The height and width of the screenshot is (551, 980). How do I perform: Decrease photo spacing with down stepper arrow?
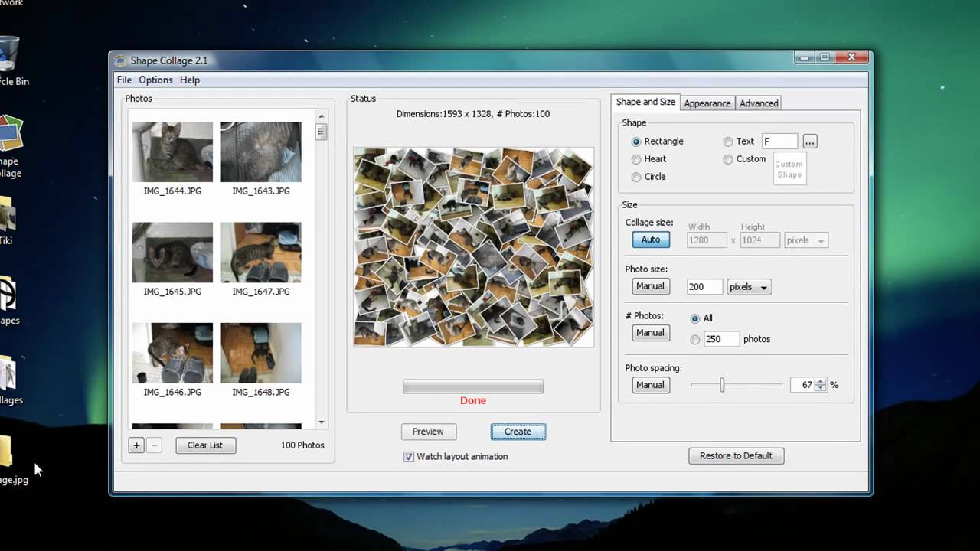coord(821,389)
